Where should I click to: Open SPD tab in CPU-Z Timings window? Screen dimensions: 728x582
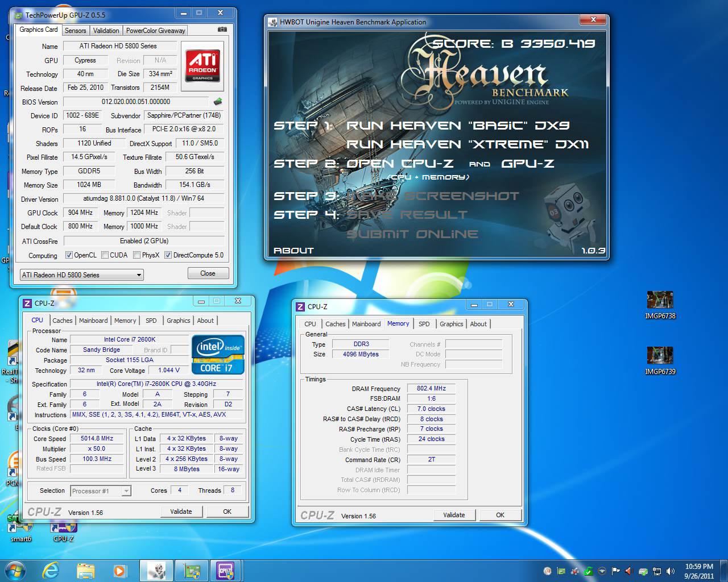(424, 324)
